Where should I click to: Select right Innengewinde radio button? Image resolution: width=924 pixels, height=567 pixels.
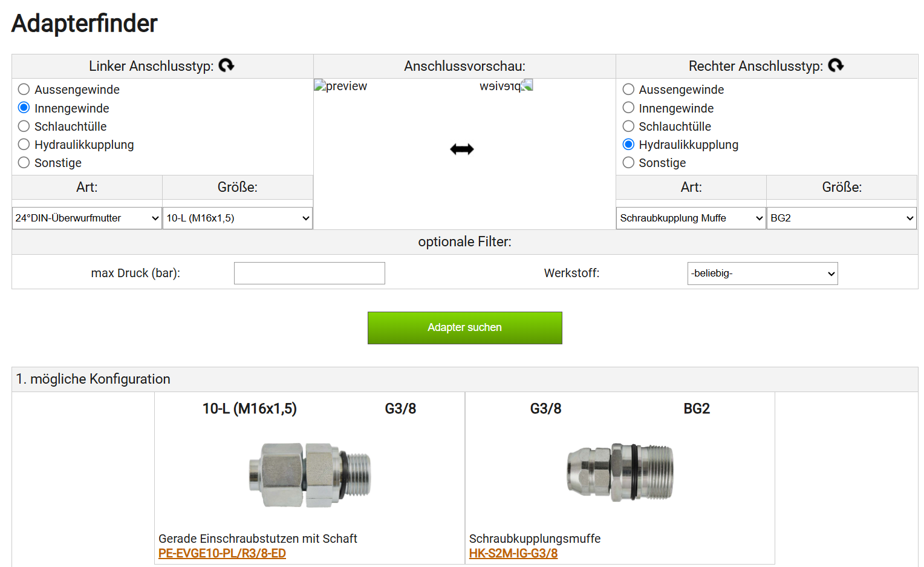click(x=628, y=108)
